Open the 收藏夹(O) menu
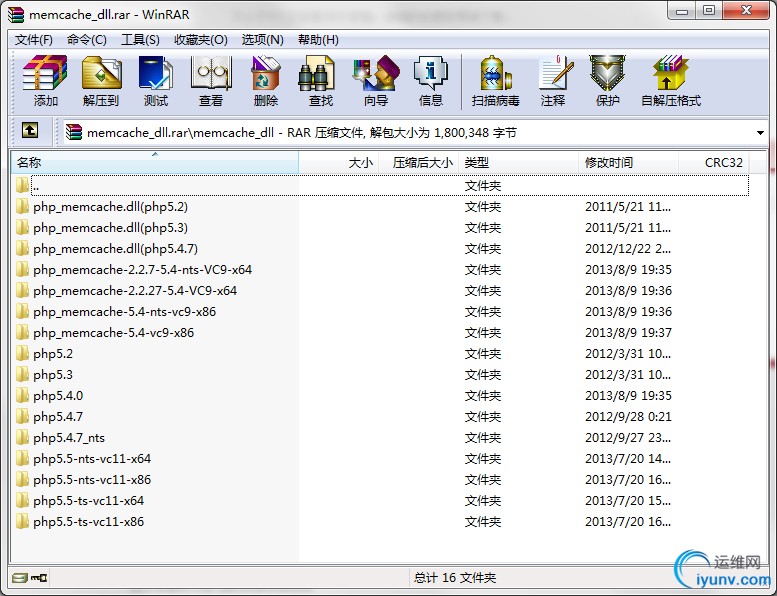 [201, 40]
